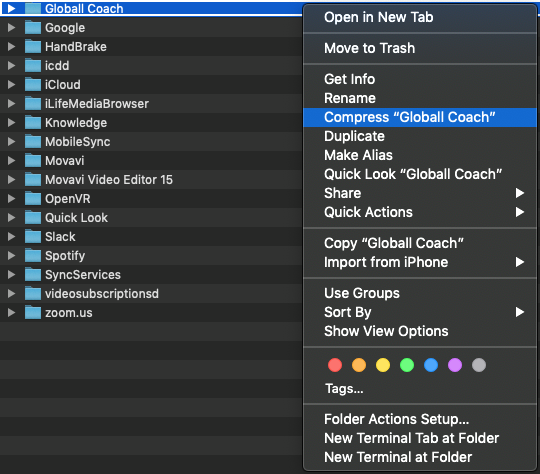This screenshot has width=540, height=474.
Task: Select New Terminal Tab at Folder
Action: pos(420,438)
